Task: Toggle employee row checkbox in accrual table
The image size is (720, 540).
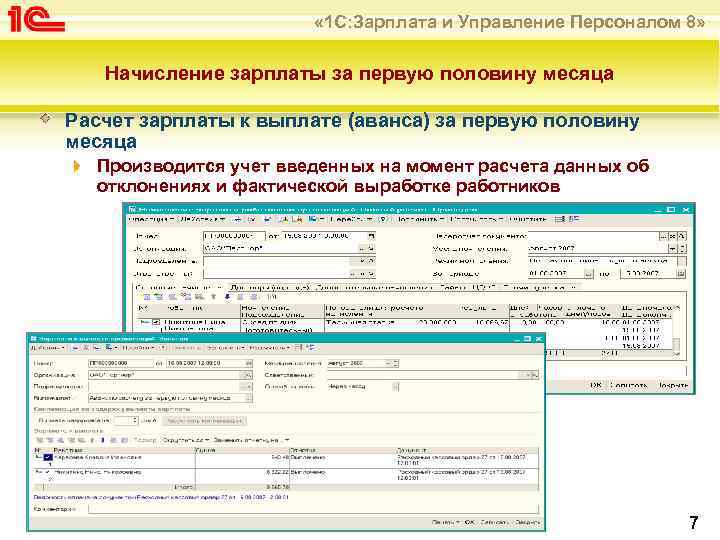Action: tap(157, 323)
